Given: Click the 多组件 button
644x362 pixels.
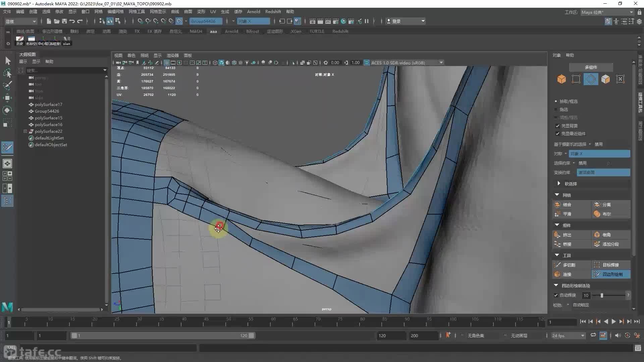Looking at the screenshot, I should tap(591, 67).
